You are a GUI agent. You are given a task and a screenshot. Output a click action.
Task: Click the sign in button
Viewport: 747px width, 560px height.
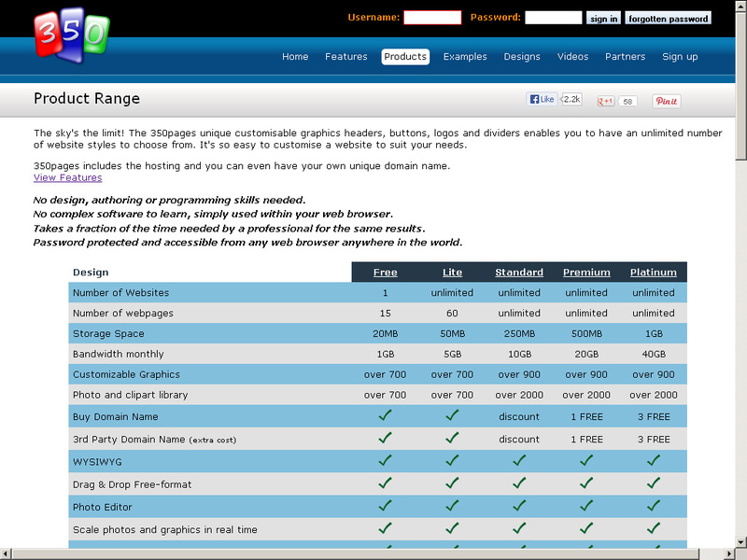coord(603,18)
